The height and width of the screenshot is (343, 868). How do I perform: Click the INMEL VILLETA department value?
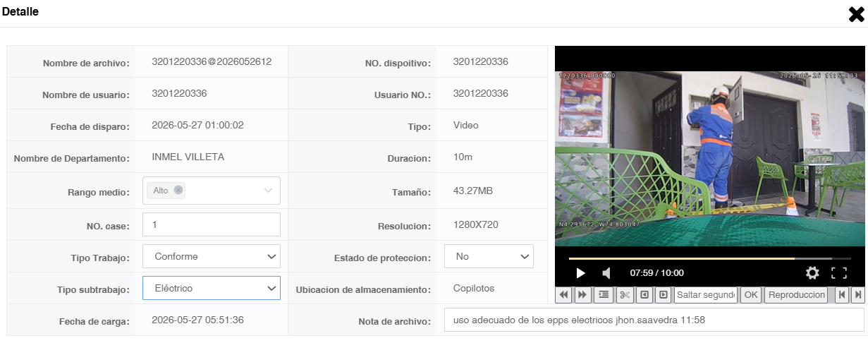coord(188,157)
